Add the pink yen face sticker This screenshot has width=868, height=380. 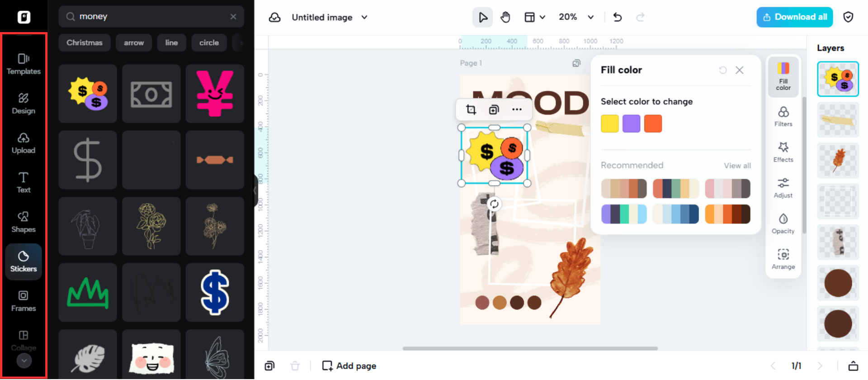click(x=215, y=94)
